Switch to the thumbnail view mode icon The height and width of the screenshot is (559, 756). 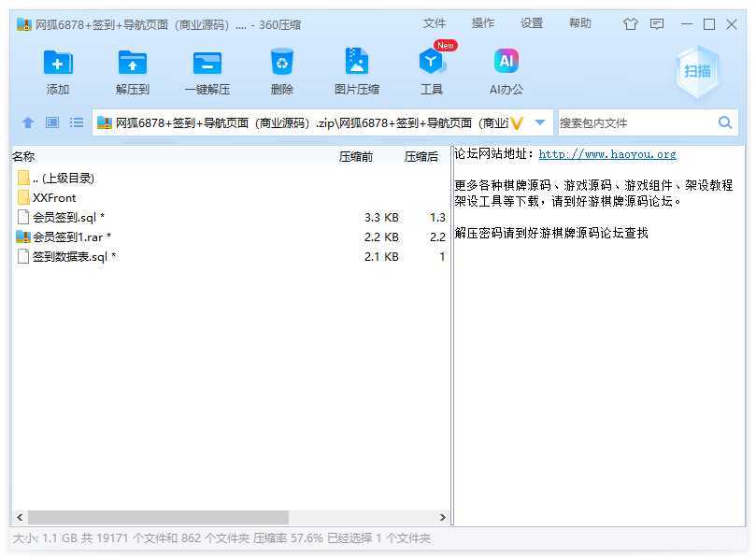pos(52,122)
